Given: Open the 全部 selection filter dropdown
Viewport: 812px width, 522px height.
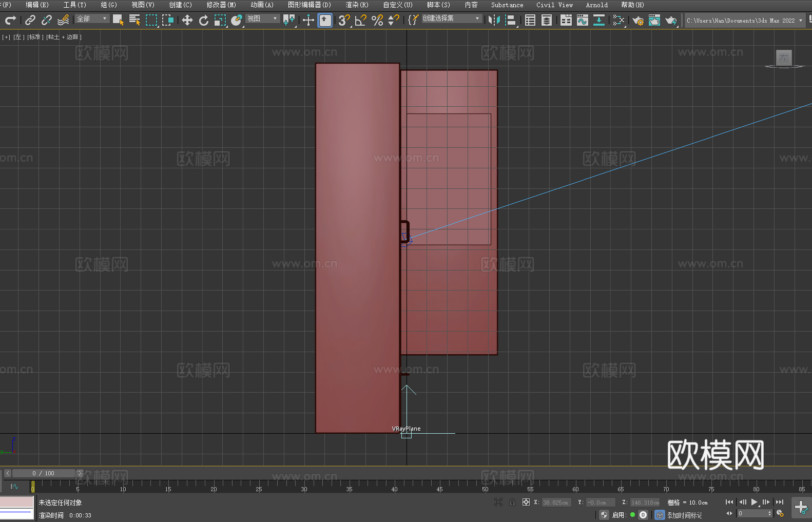Looking at the screenshot, I should point(92,18).
